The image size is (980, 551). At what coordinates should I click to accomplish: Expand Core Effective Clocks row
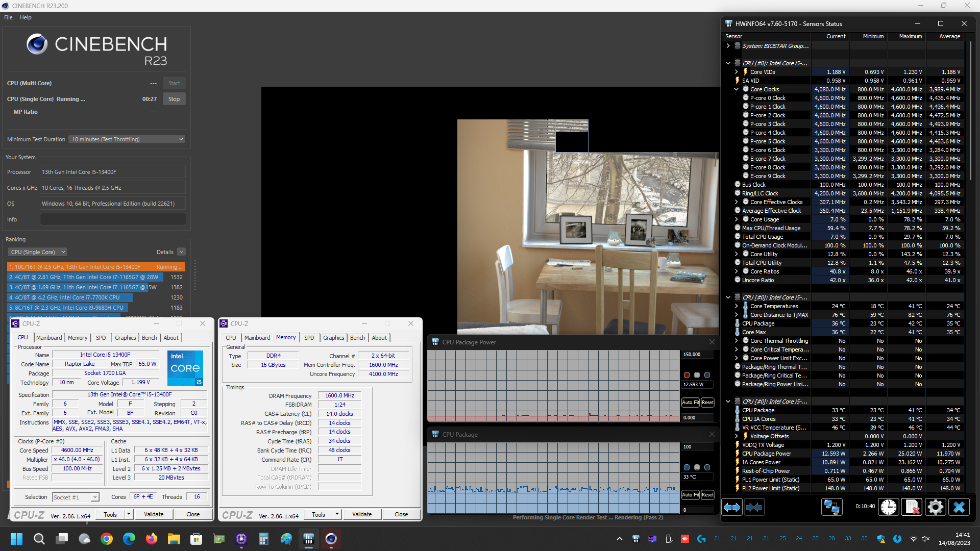(736, 202)
